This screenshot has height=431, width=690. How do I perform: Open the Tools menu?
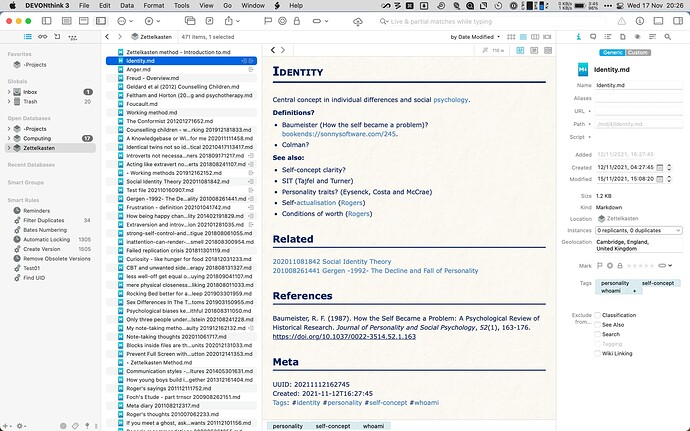(181, 6)
